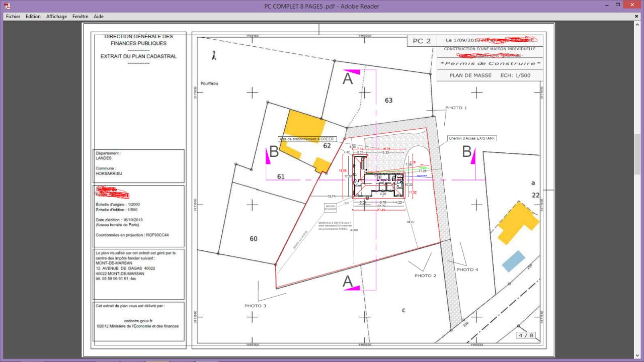Click parcel number "62"

pos(327,146)
